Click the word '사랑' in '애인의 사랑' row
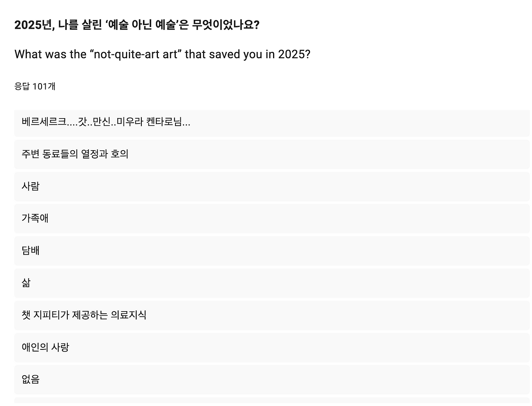 click(60, 347)
